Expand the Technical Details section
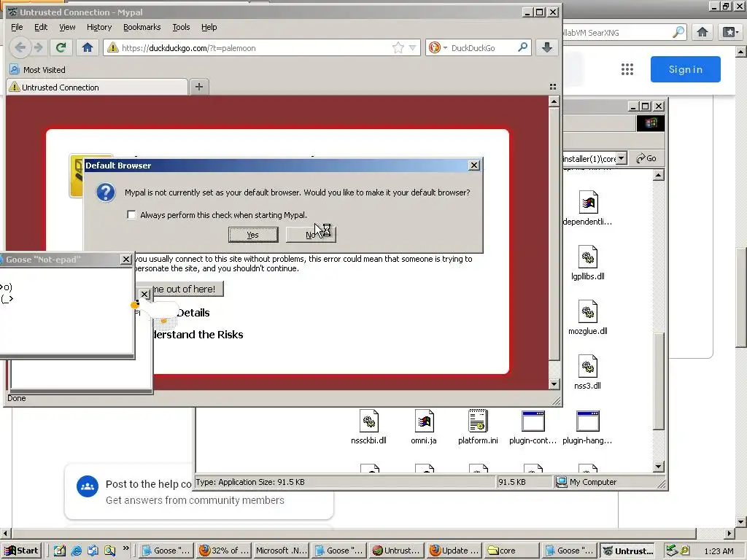Viewport: 747px width, 560px height. click(193, 313)
